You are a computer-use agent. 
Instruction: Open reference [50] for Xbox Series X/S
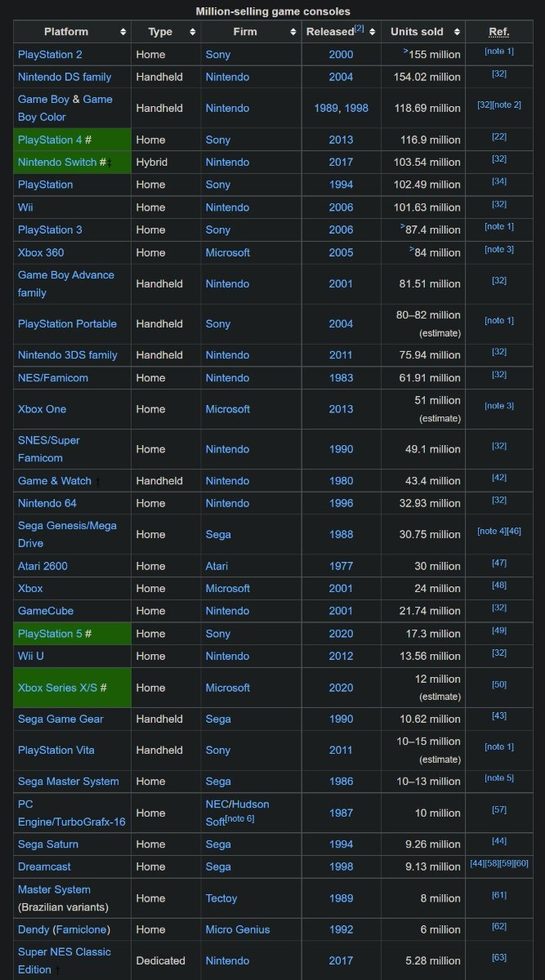[x=499, y=684]
